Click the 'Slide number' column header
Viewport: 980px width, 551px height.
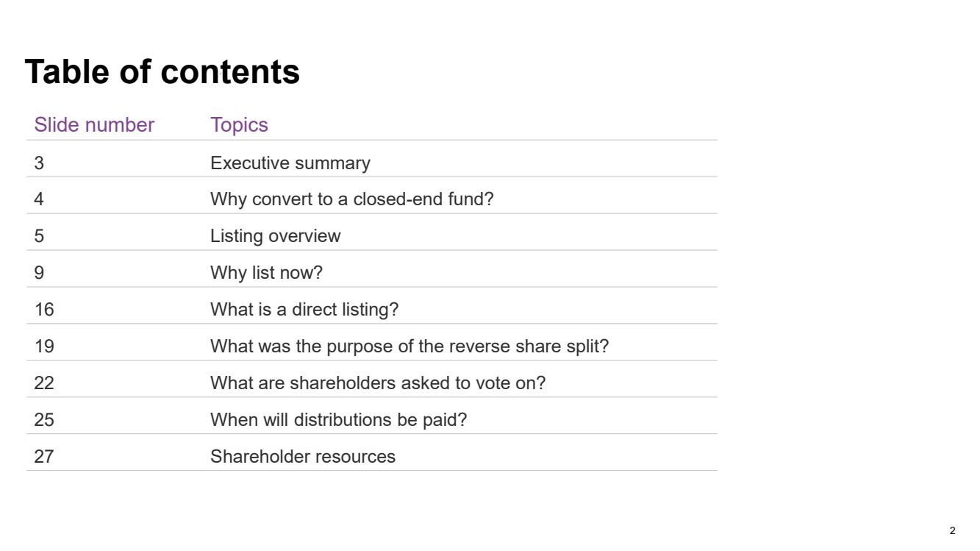coord(94,125)
